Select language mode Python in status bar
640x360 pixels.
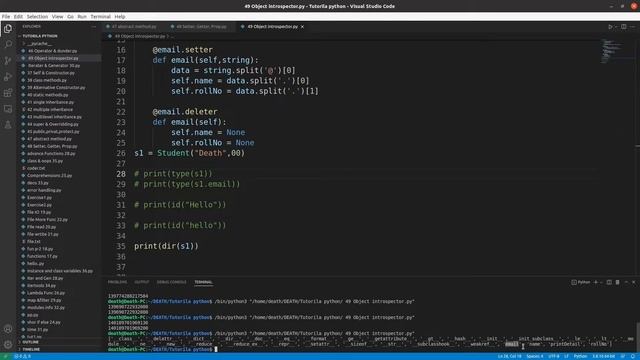580,356
